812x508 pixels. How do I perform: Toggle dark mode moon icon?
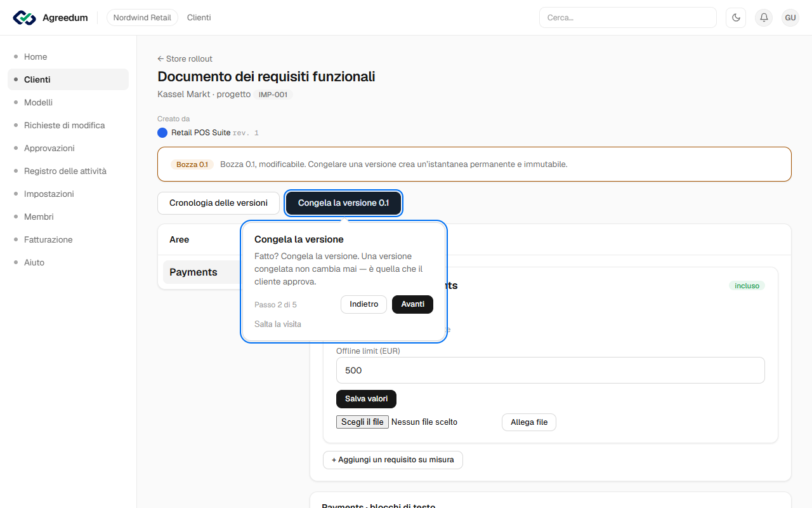736,18
